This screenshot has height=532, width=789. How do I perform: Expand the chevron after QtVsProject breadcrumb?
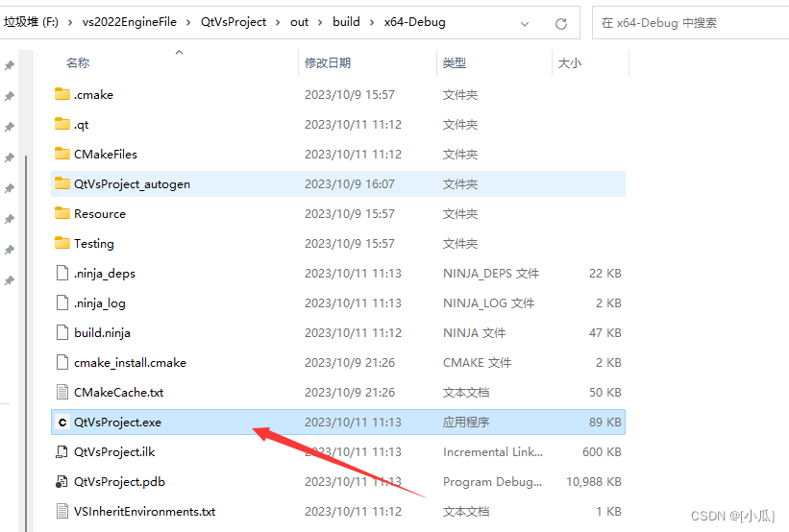(x=278, y=23)
